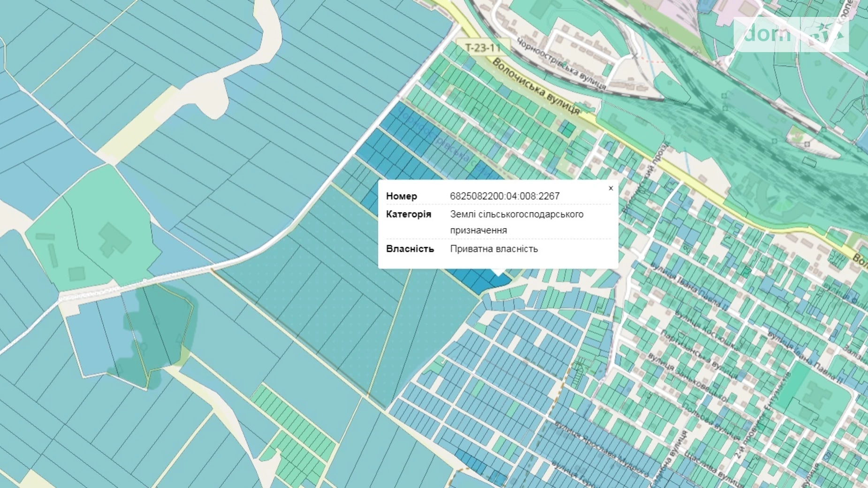Click the Категорія label in popup
Viewport: 868px width, 488px height.
[408, 214]
